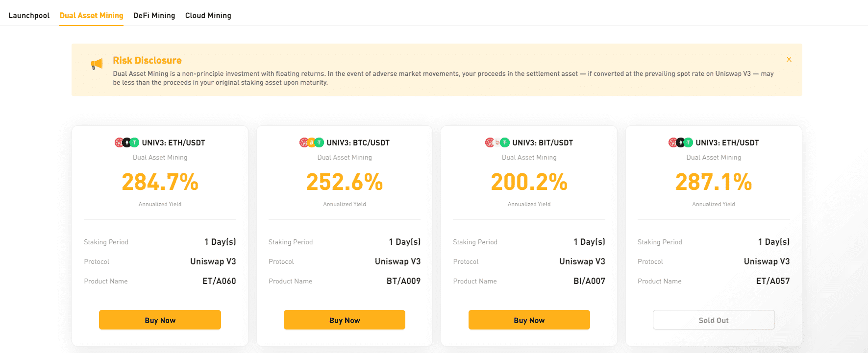
Task: Click the token icons on product ET/A057 card
Action: 681,142
